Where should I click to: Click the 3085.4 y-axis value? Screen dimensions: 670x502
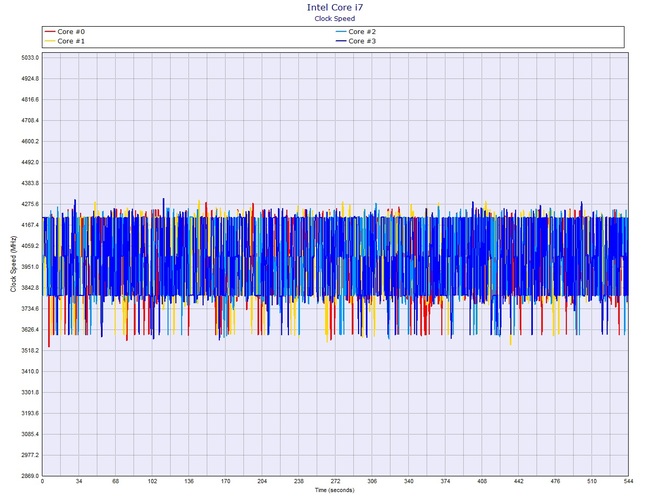30,434
